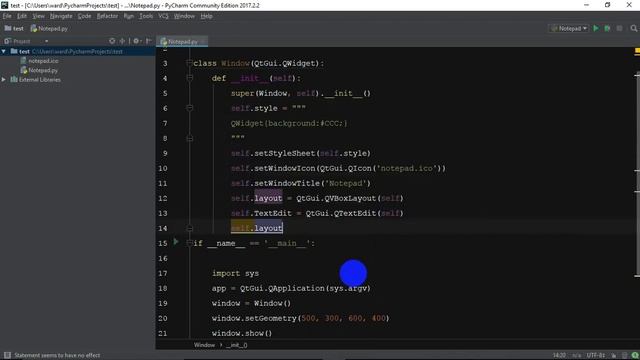Collapse the test project root folder
The height and width of the screenshot is (360, 640).
coord(4,51)
